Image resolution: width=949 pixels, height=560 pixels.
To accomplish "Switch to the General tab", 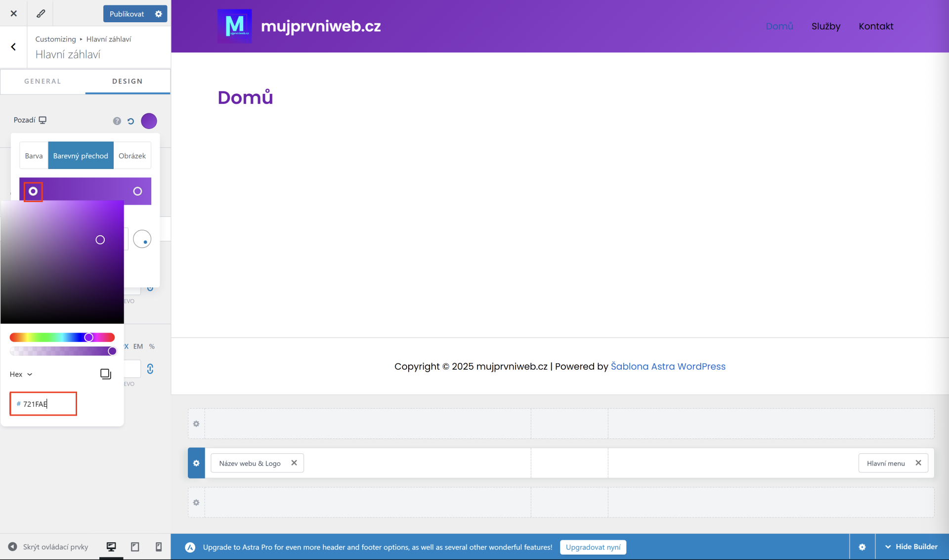I will pyautogui.click(x=43, y=81).
